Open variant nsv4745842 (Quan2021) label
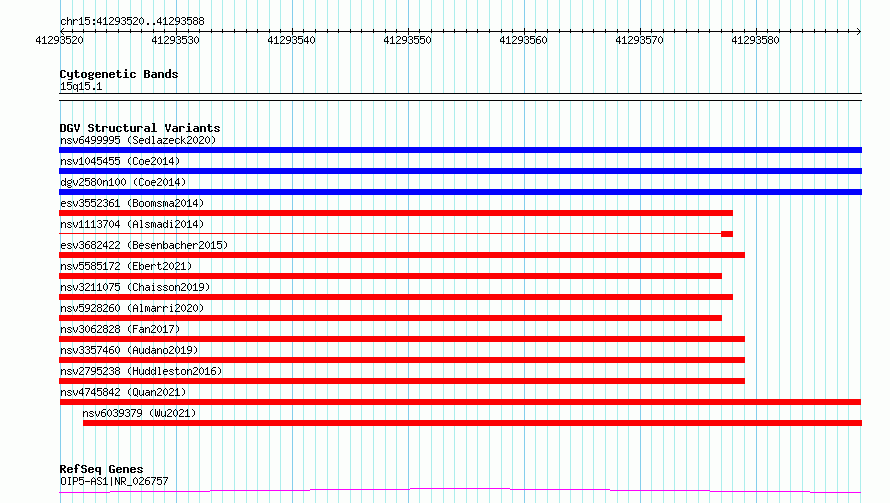This screenshot has height=503, width=890. pos(123,392)
